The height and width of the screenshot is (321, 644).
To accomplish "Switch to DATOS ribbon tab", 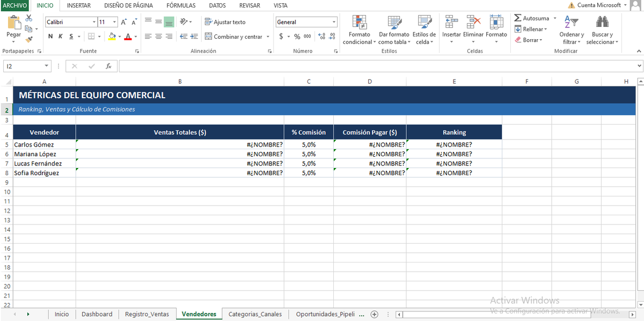I will tap(217, 5).
